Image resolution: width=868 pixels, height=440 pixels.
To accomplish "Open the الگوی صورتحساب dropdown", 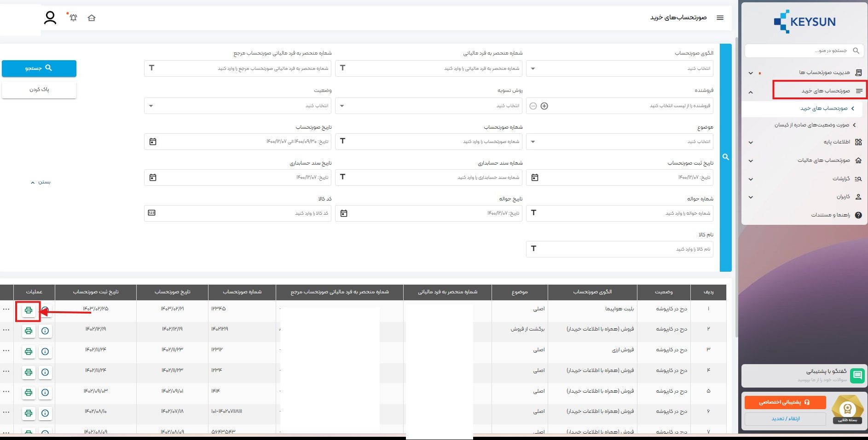I will (x=619, y=69).
